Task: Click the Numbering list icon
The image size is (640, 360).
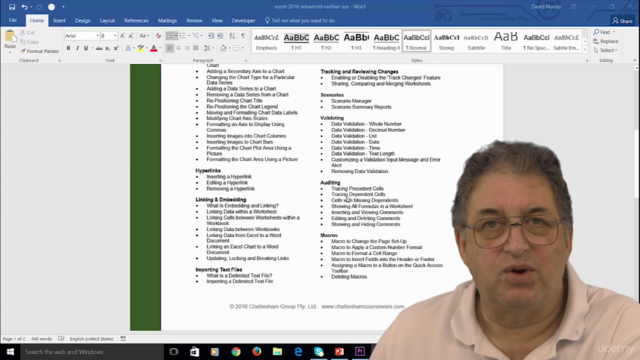Action: 183,36
